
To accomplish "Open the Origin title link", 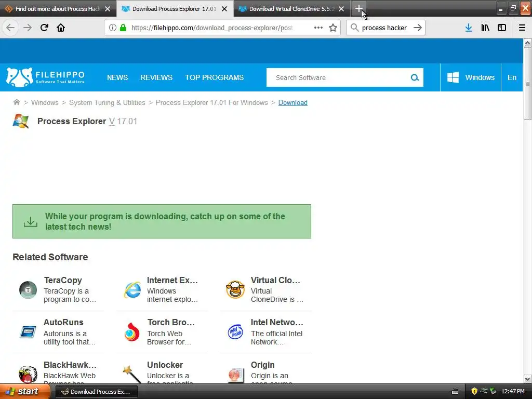I will pyautogui.click(x=262, y=365).
